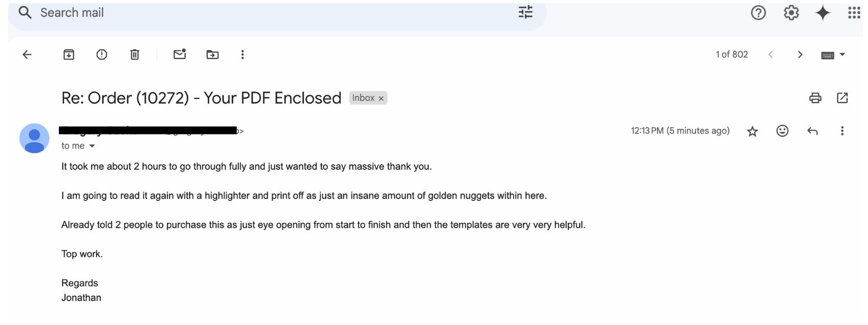Show search options filter
Image resolution: width=868 pixels, height=325 pixels.
click(525, 12)
